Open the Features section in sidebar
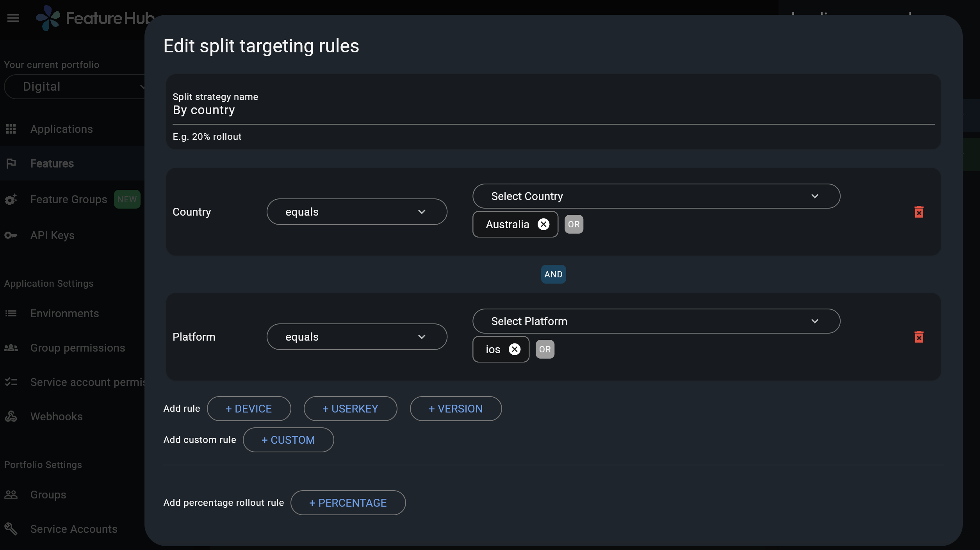 point(52,163)
